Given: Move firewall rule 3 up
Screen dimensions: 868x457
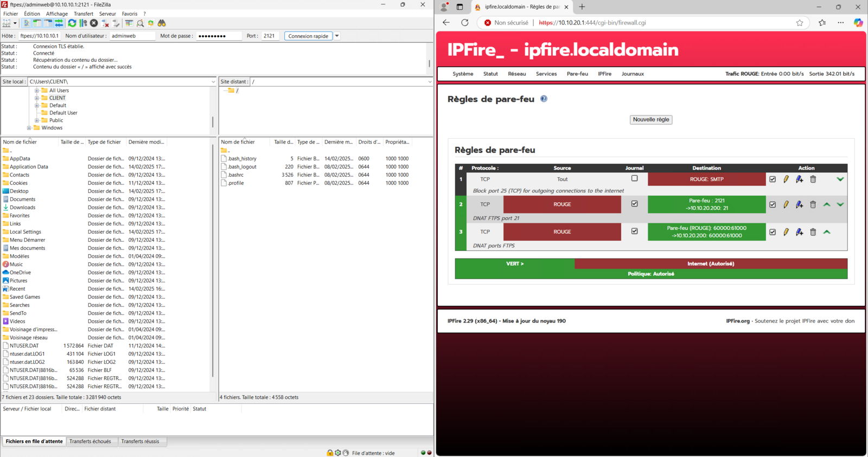Looking at the screenshot, I should (826, 232).
